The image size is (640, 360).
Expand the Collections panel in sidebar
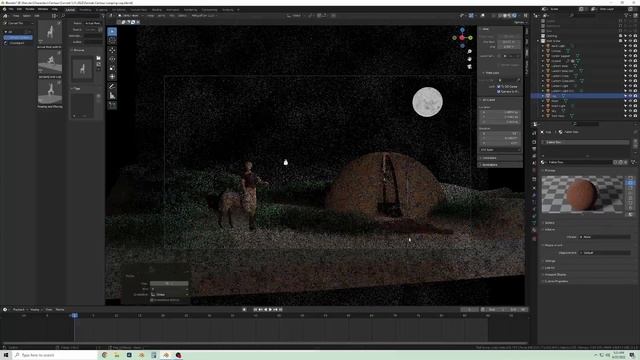click(x=500, y=158)
